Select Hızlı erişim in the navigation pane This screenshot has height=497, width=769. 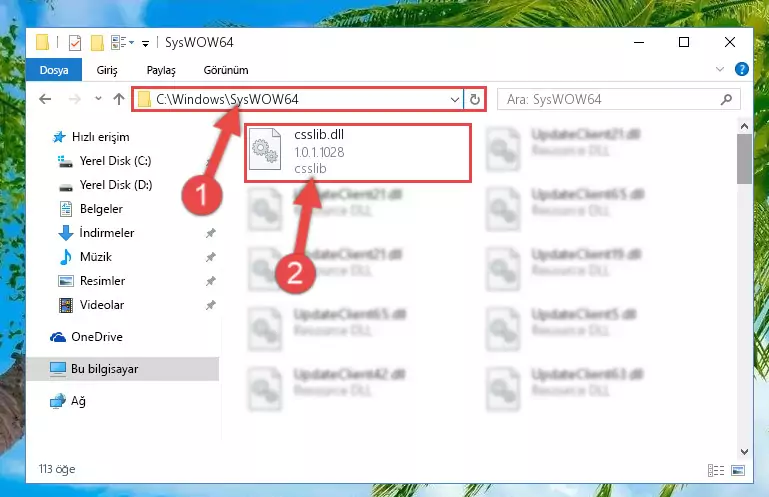pyautogui.click(x=101, y=137)
